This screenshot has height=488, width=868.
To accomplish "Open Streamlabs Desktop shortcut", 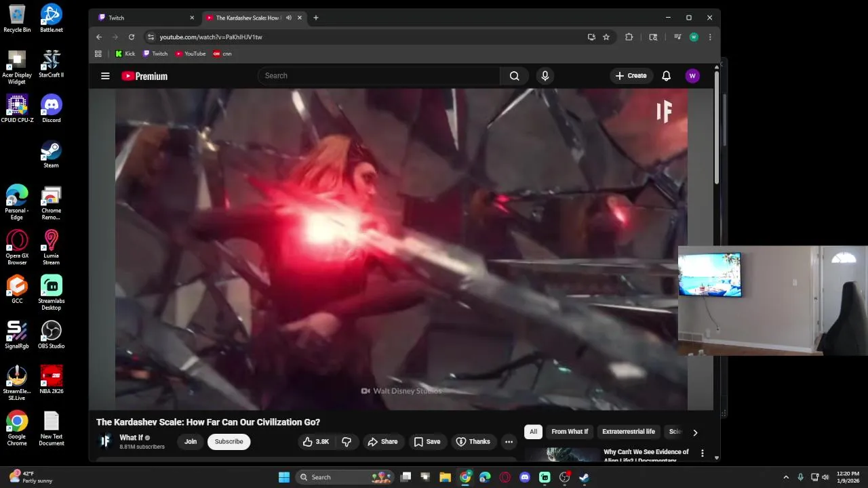I will click(x=52, y=293).
